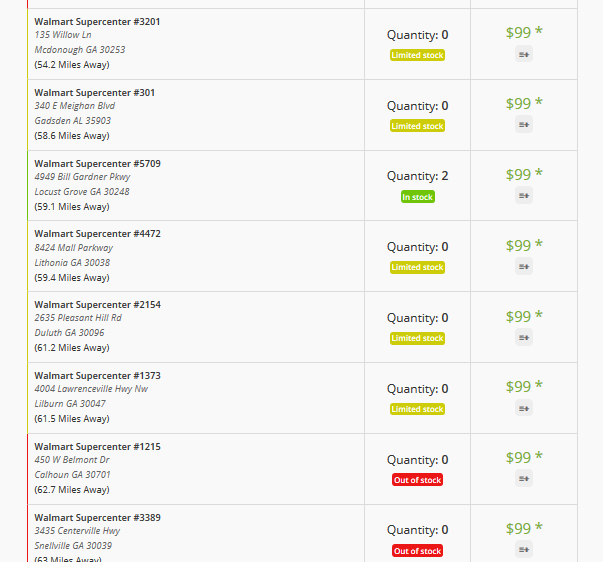Image resolution: width=603 pixels, height=562 pixels.
Task: Click Limited stock badge for store #1373
Action: (x=417, y=409)
